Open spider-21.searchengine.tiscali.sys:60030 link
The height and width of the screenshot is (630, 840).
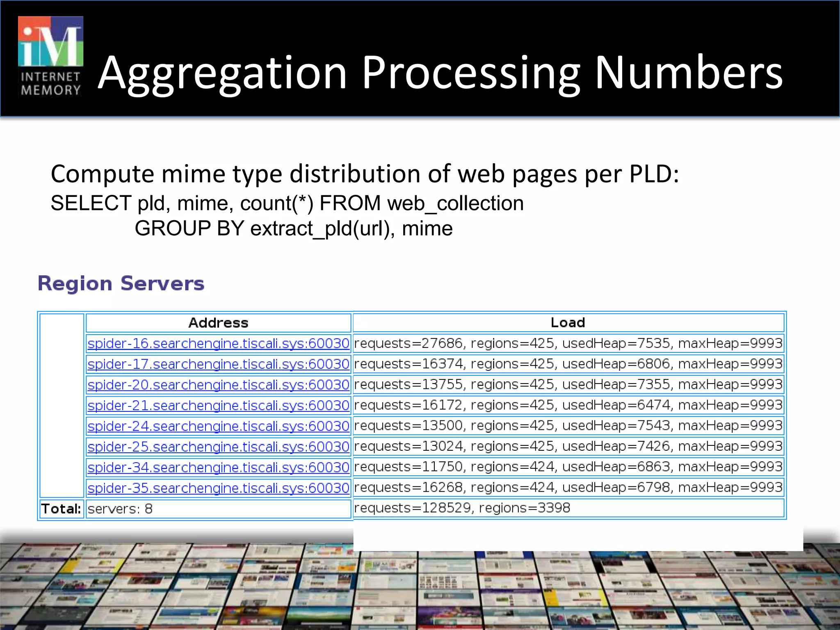click(x=219, y=405)
